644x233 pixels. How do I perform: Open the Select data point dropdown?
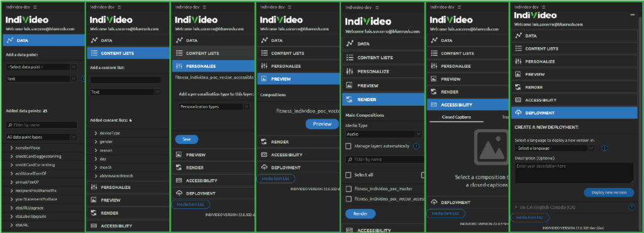pyautogui.click(x=41, y=67)
